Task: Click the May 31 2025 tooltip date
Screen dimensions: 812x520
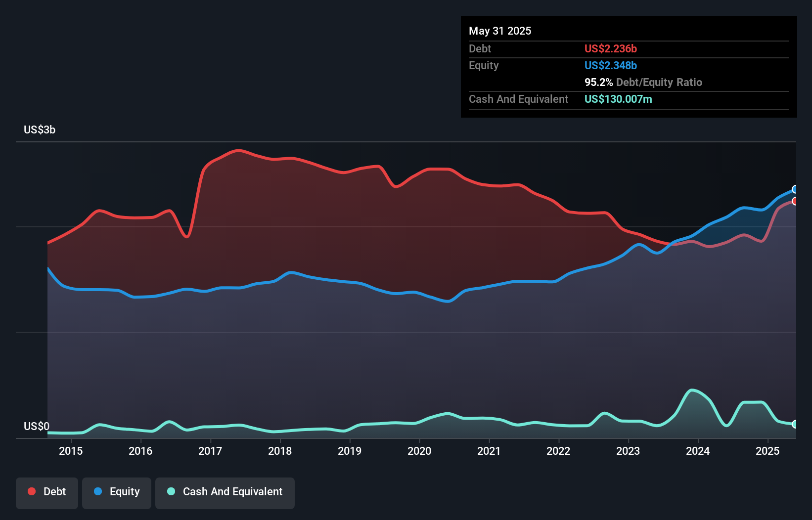Action: [500, 31]
